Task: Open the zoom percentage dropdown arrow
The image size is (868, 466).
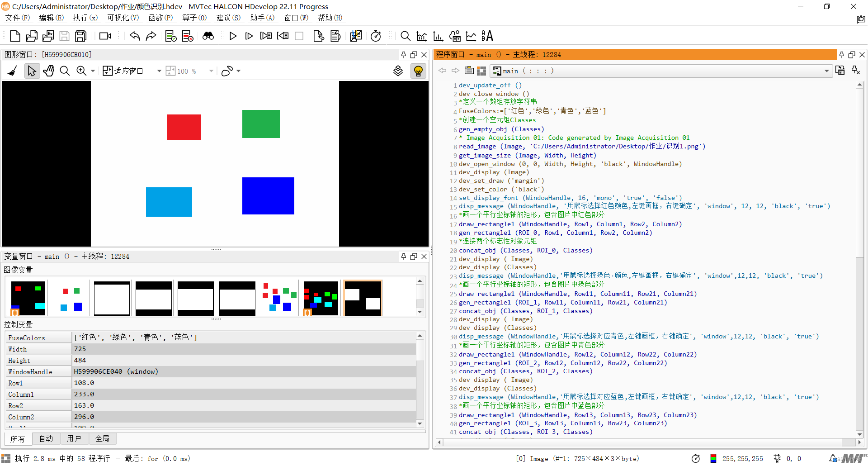Action: 211,71
